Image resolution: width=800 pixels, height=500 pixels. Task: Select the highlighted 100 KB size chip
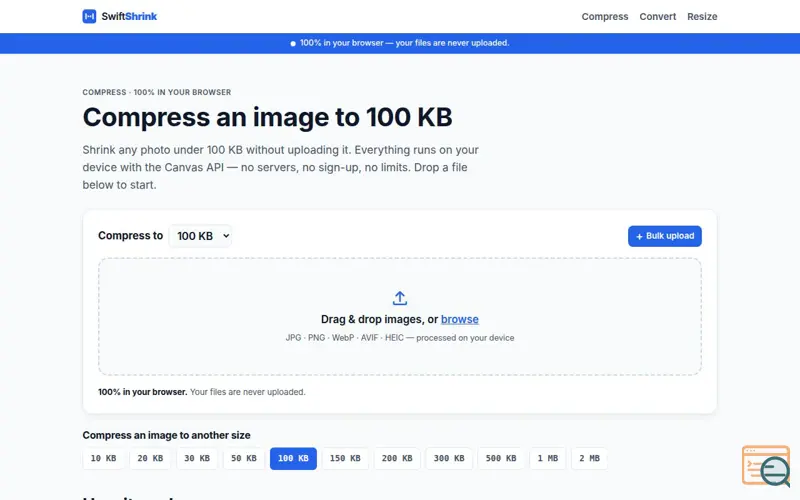coord(293,458)
